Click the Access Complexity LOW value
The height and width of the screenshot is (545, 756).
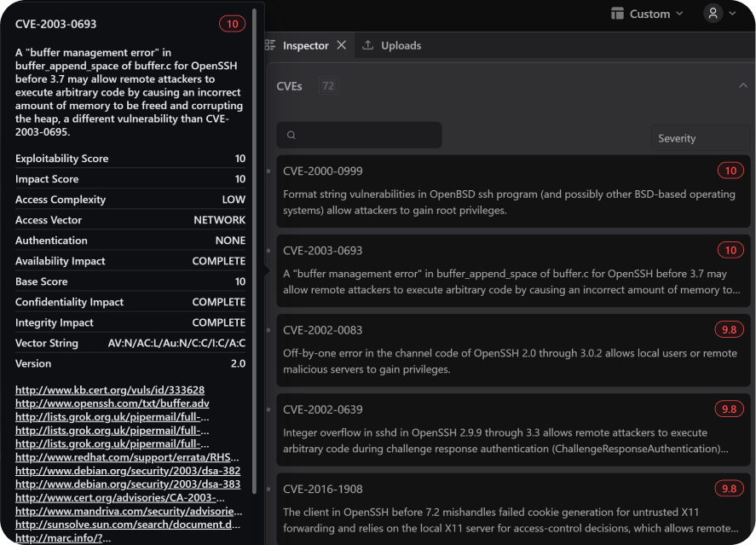point(234,200)
